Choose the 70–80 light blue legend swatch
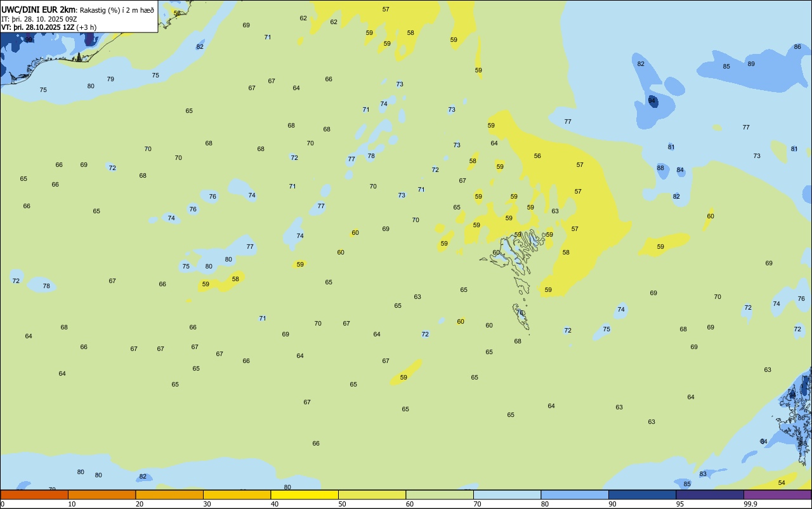Screen dimensions: 812x509 pyautogui.click(x=507, y=494)
